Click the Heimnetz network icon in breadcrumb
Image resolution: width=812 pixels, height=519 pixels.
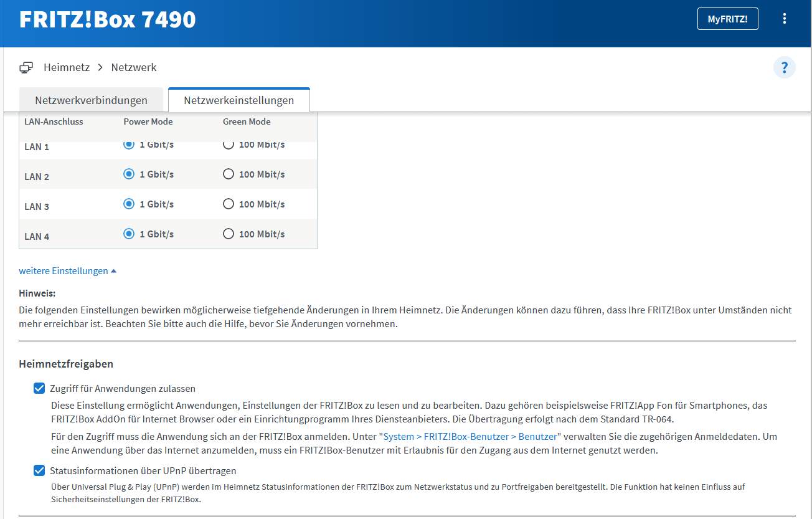pos(26,67)
